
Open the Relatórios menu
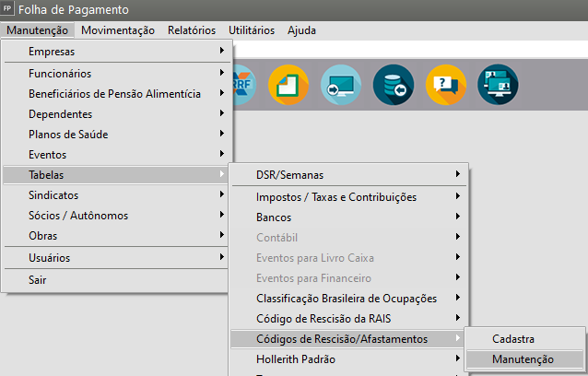coord(191,30)
